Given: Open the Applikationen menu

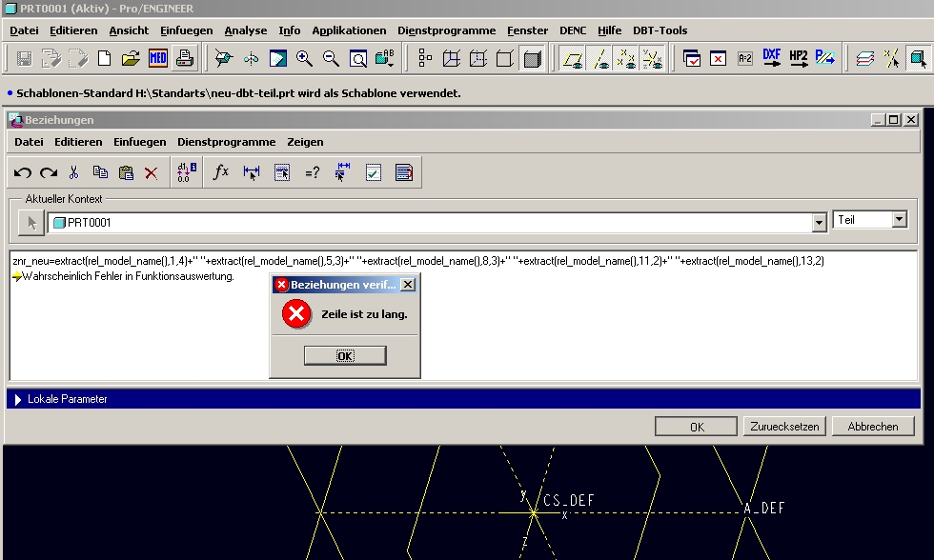Looking at the screenshot, I should click(x=349, y=30).
